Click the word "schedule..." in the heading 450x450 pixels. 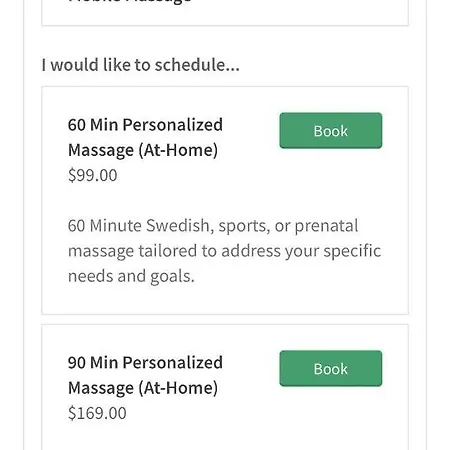(x=197, y=65)
